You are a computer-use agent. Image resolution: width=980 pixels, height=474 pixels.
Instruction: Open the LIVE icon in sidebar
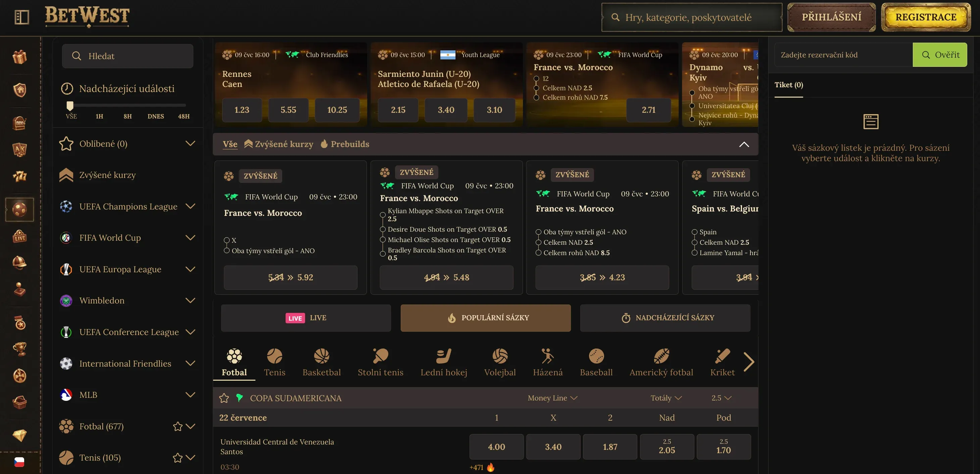[x=19, y=236]
